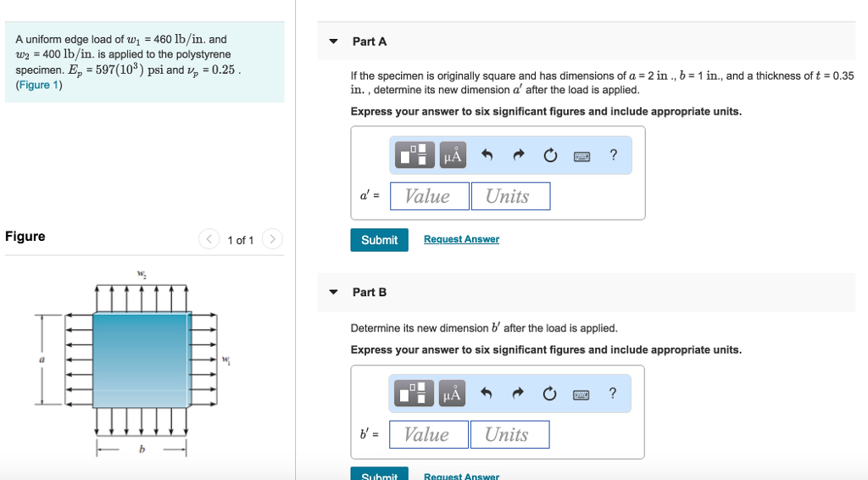Open units symbols (µÅ) in Part B
The image size is (868, 480).
tap(452, 393)
